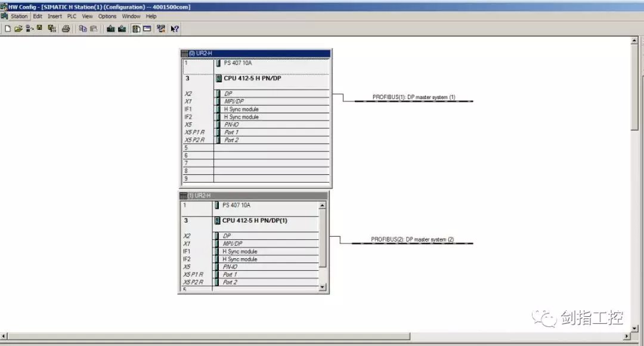Open the PLC menu
This screenshot has height=346, width=644.
click(x=72, y=16)
